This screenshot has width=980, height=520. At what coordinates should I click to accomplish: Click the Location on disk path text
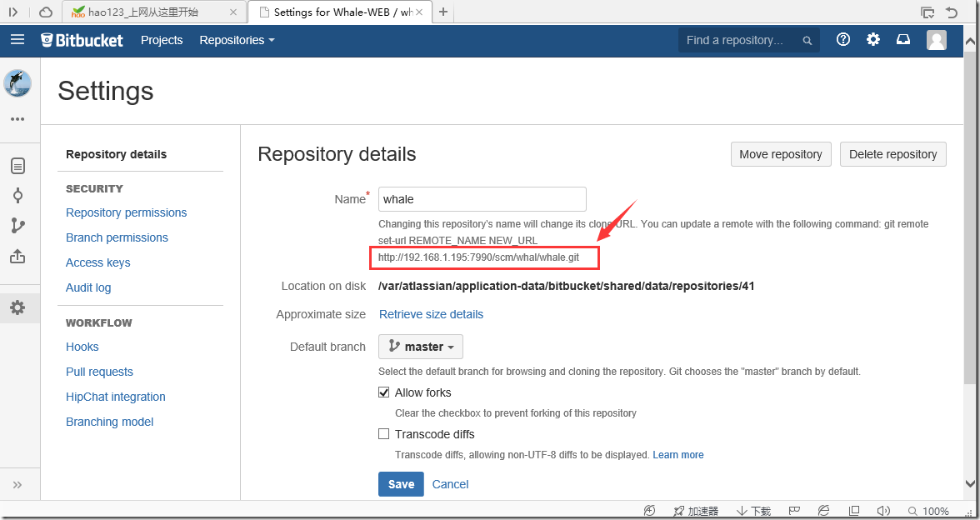[567, 287]
